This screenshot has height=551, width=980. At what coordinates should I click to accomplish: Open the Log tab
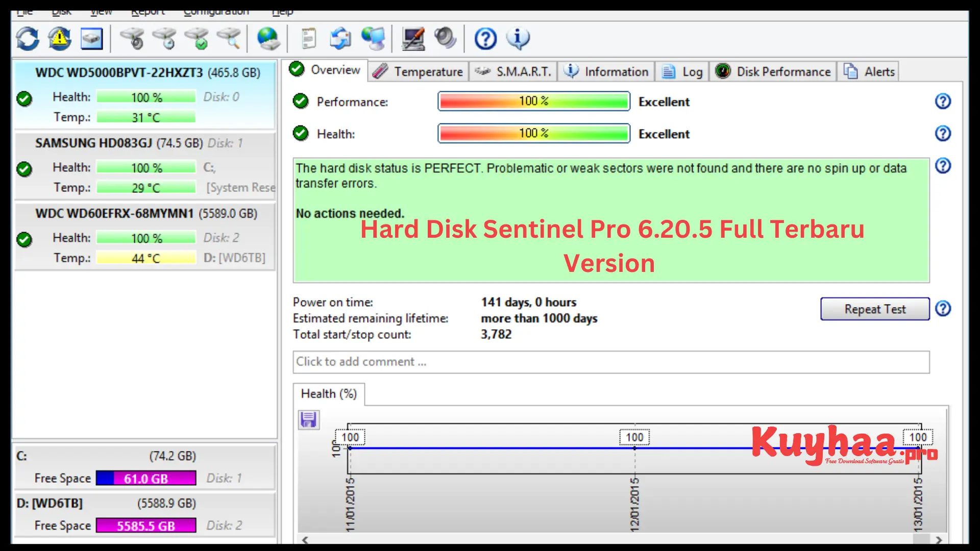[682, 72]
